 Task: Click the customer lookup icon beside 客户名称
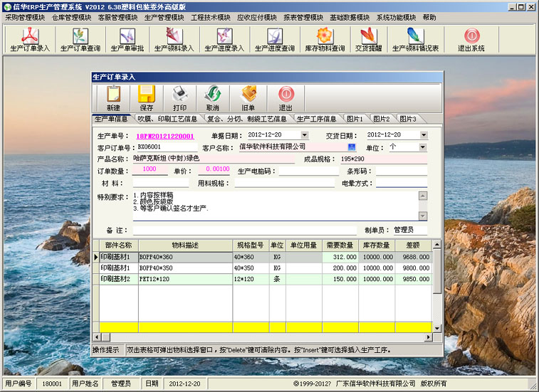pyautogui.click(x=351, y=147)
